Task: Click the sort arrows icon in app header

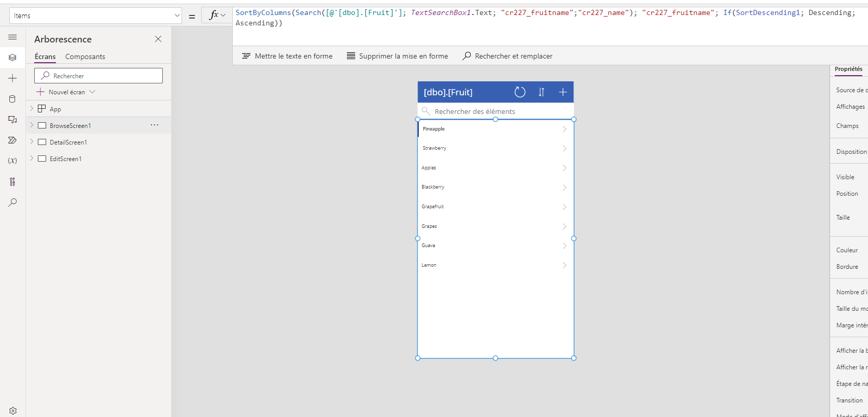Action: [541, 92]
